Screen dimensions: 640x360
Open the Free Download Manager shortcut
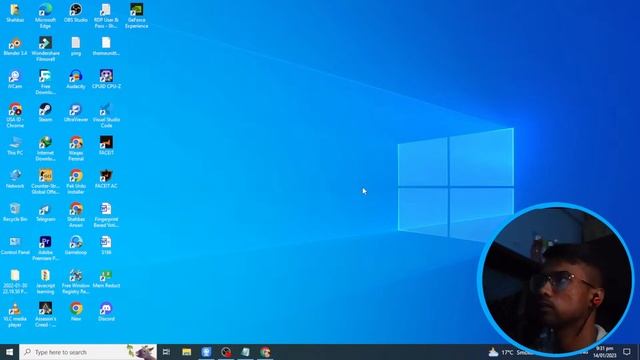tap(45, 82)
